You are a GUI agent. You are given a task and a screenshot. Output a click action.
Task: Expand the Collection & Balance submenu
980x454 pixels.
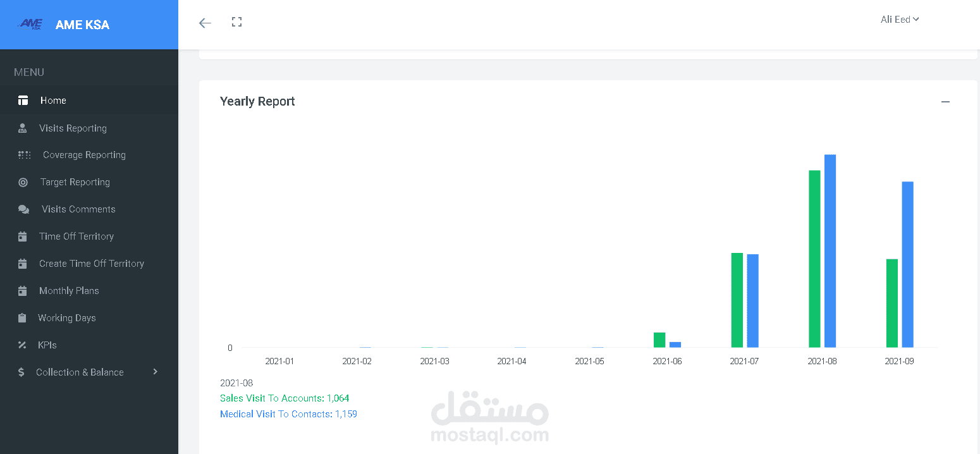(155, 372)
